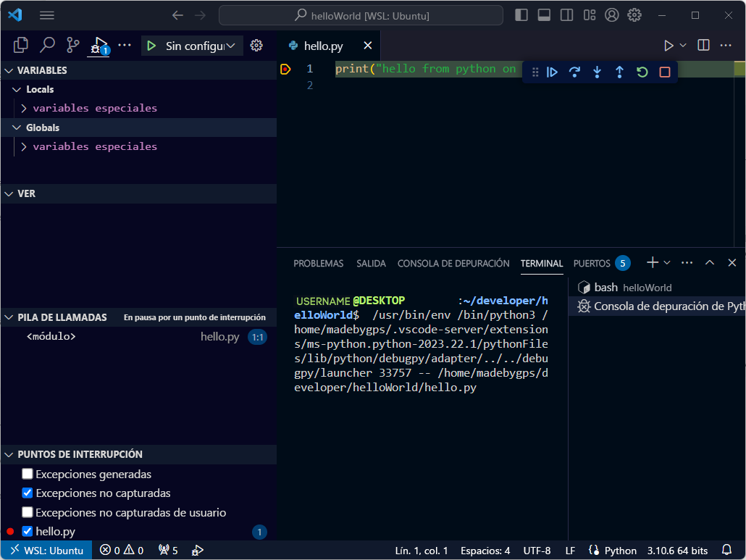This screenshot has height=560, width=746.
Task: Select Consola de depuración de Python terminal
Action: 657,306
